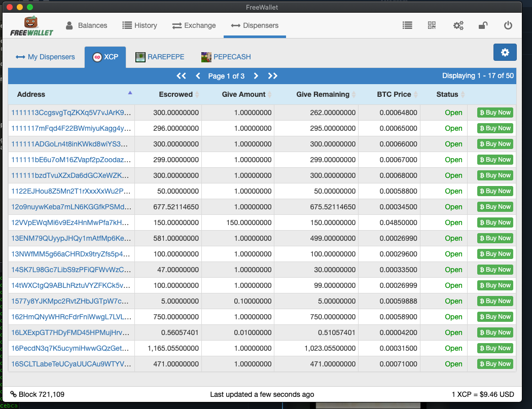This screenshot has width=532, height=409.
Task: Click the block chain link icon
Action: pos(13,394)
